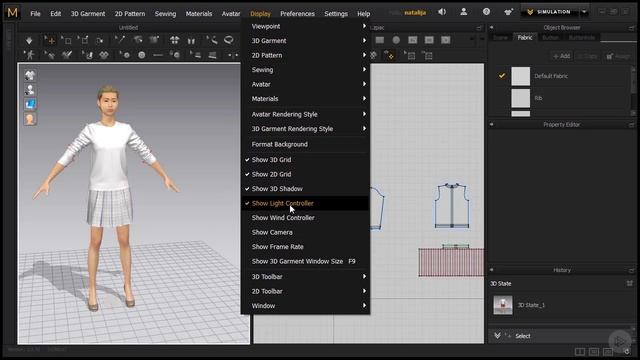
Task: Click the pause-like two bars icon in 3D toolbar
Action: click(x=191, y=40)
